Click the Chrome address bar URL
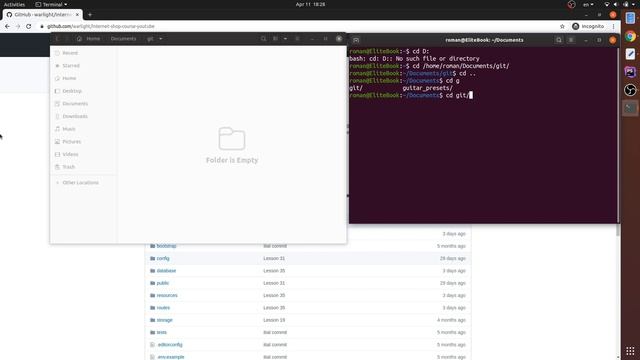 tap(100, 26)
